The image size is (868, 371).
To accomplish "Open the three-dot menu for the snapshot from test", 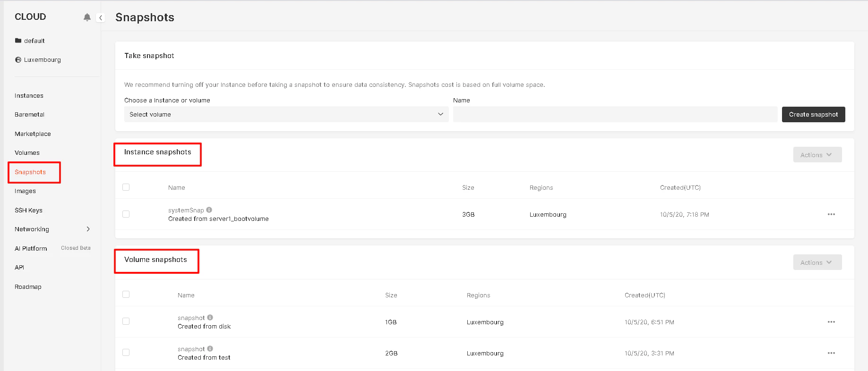I will 831,353.
